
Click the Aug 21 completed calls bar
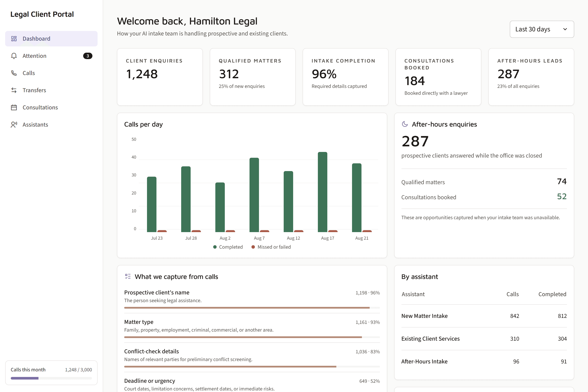pyautogui.click(x=357, y=198)
